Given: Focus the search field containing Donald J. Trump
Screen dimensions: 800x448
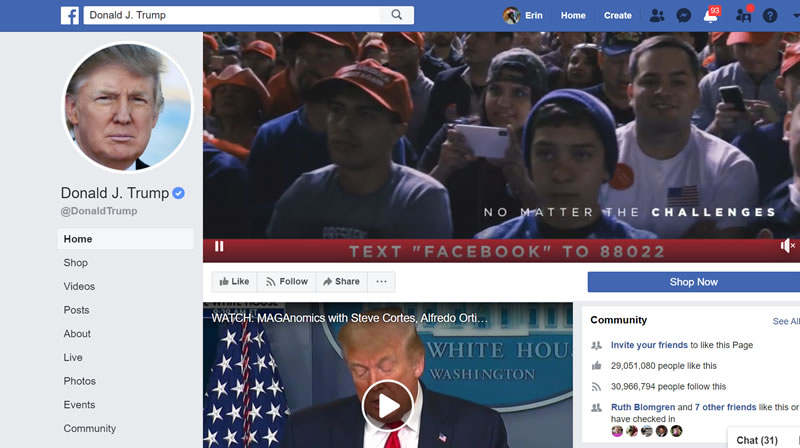Looking at the screenshot, I should click(x=232, y=15).
